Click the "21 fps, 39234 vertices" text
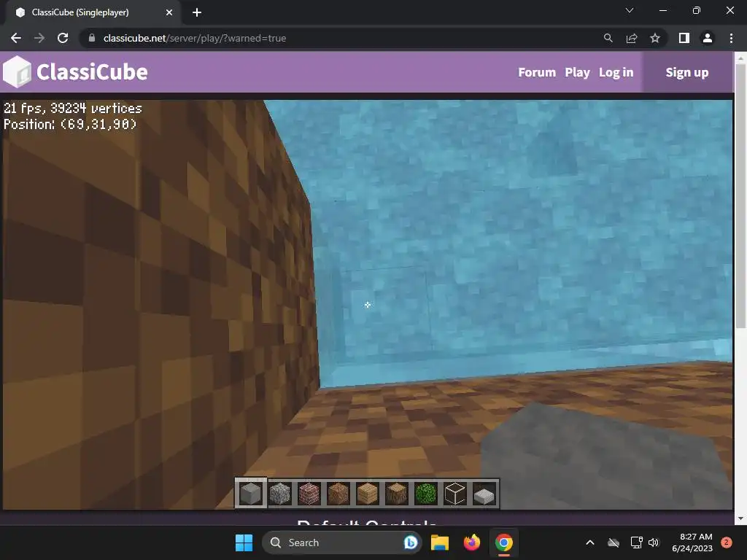This screenshot has width=747, height=560. pyautogui.click(x=73, y=108)
